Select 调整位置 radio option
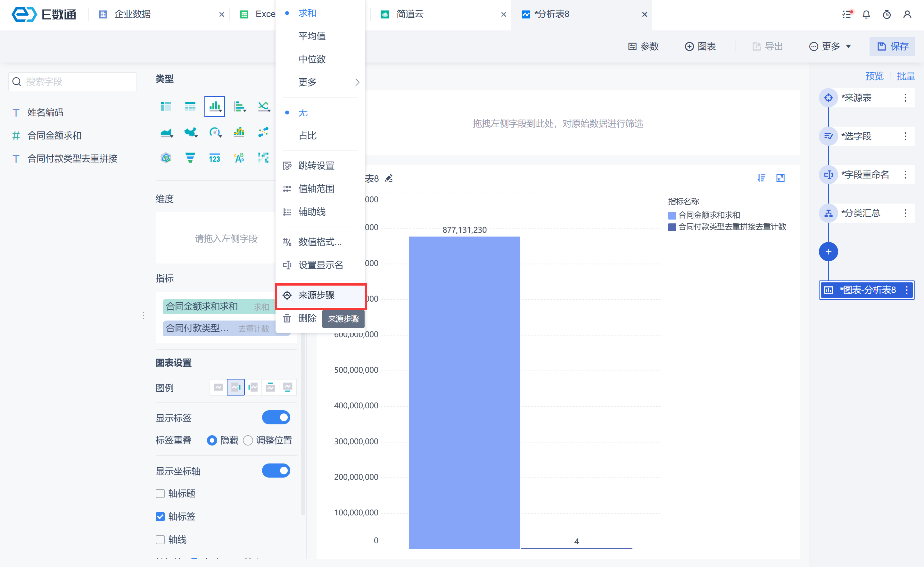This screenshot has height=567, width=924. pyautogui.click(x=248, y=440)
